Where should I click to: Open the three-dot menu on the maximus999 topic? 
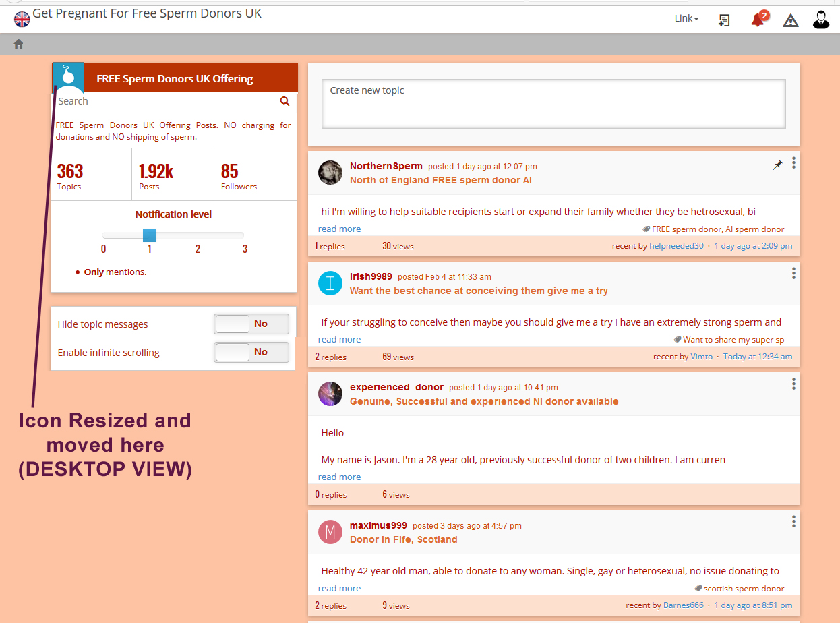coord(793,521)
